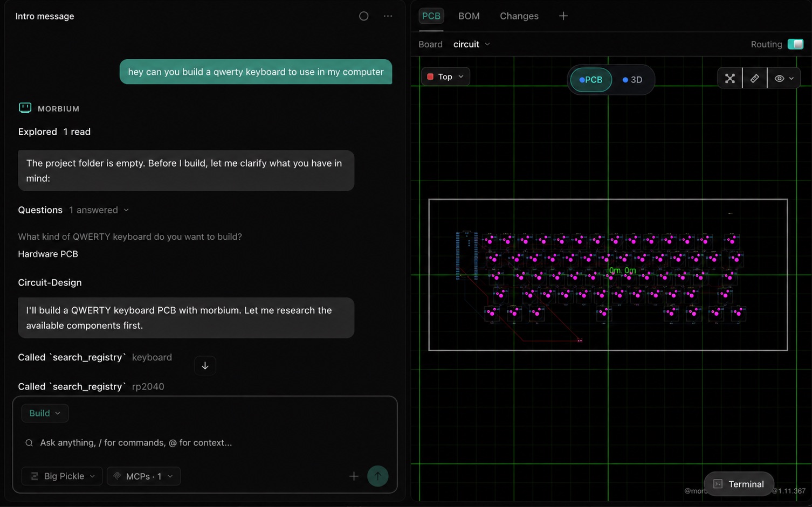Click the Board label
Screen dimensions: 812x507
coord(430,44)
